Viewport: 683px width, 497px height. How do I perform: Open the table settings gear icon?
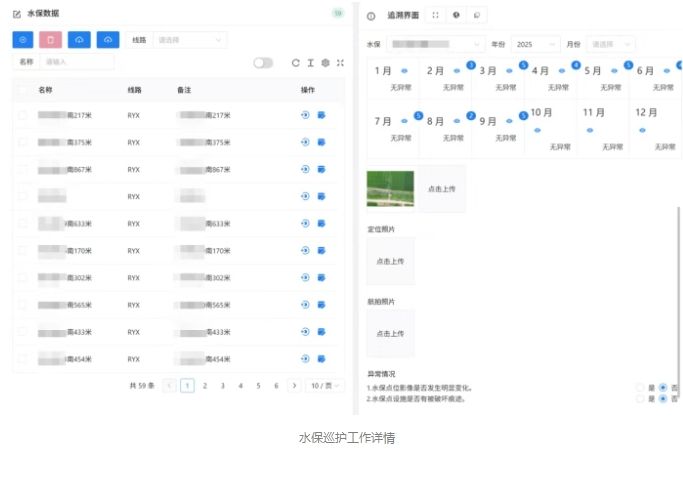point(325,63)
